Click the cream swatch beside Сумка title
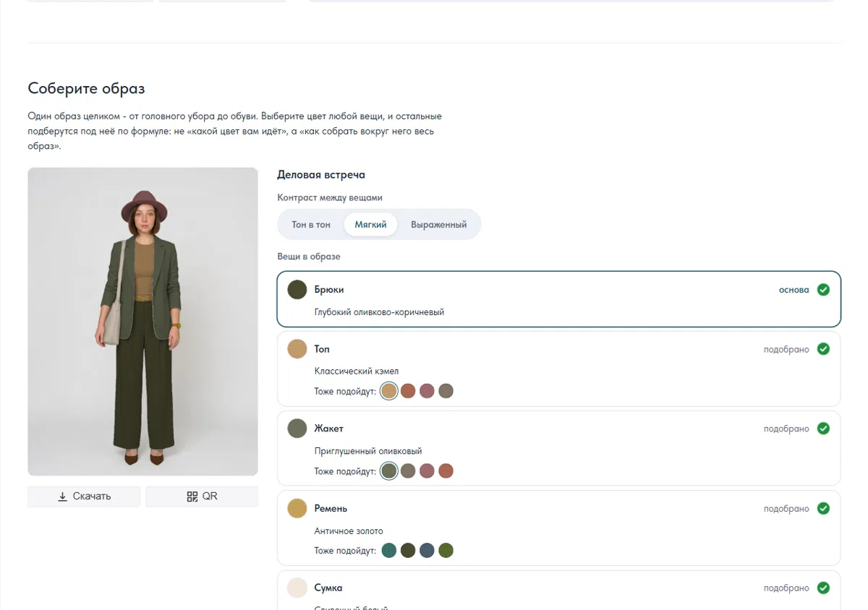This screenshot has width=868, height=610. pyautogui.click(x=297, y=588)
